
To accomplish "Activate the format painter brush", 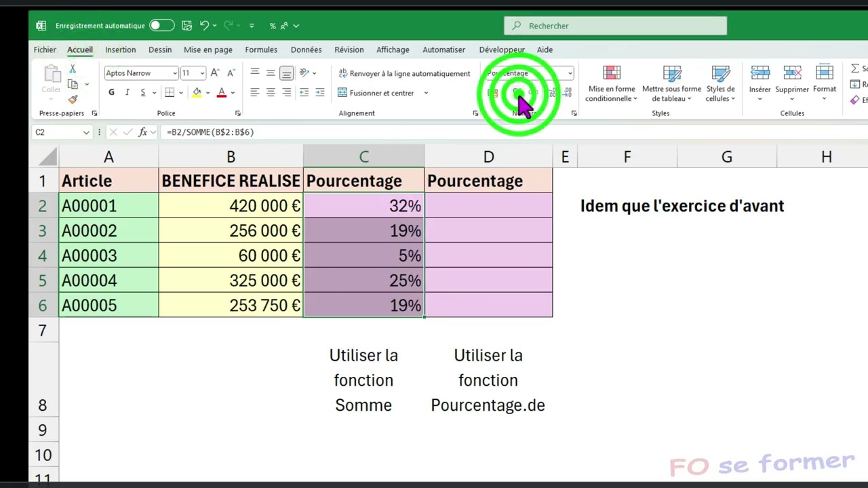I will (x=73, y=99).
